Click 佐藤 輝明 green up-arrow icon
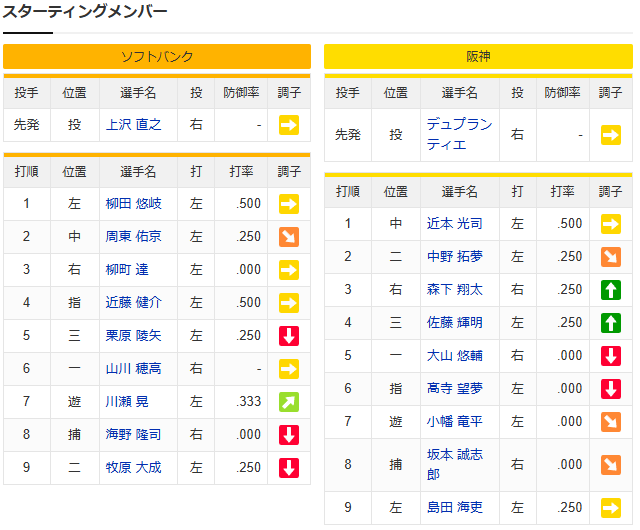This screenshot has width=640, height=530. [x=611, y=323]
